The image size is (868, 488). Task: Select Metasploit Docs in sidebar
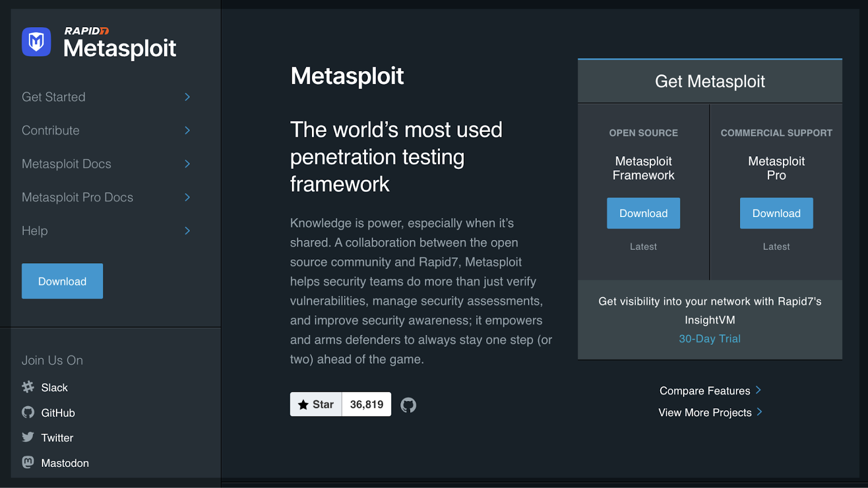(66, 164)
